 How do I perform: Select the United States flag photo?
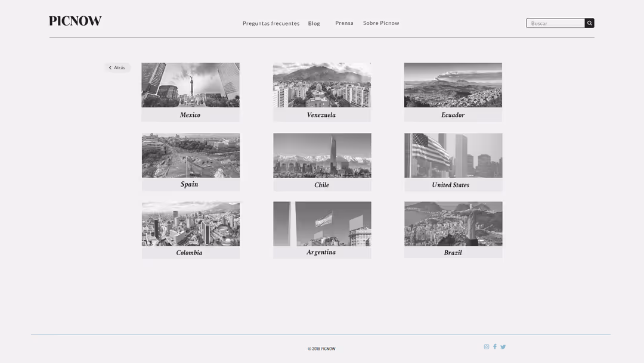[x=453, y=156]
